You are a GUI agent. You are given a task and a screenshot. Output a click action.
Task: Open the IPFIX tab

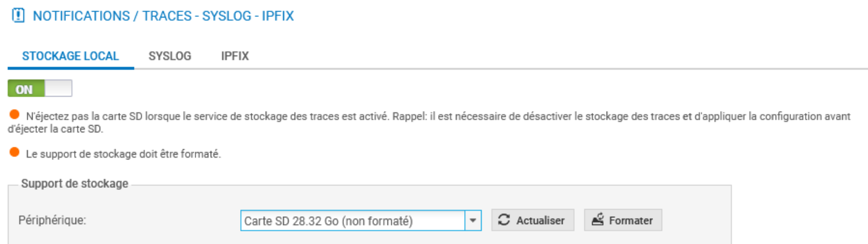235,56
